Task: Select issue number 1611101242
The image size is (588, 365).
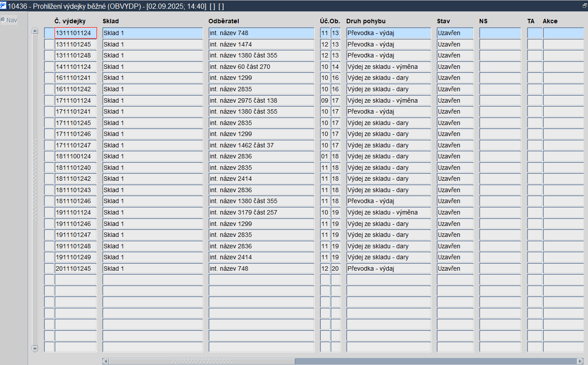Action: [75, 89]
